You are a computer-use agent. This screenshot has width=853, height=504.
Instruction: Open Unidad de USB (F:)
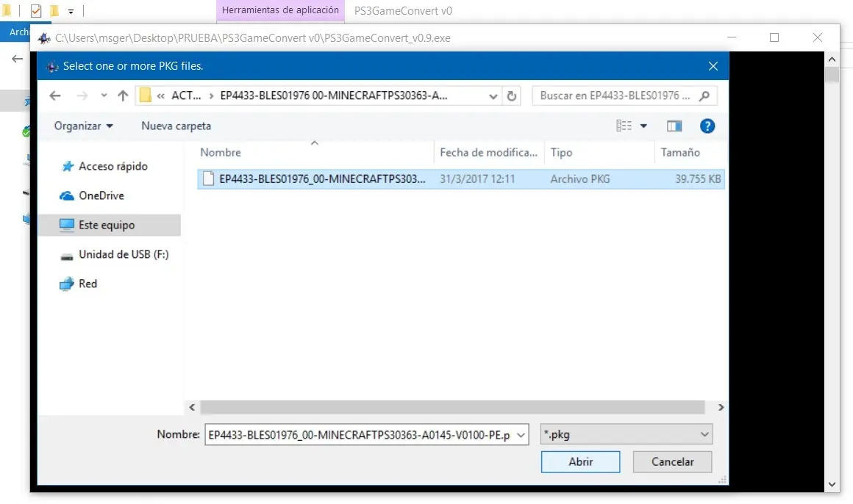tap(124, 254)
